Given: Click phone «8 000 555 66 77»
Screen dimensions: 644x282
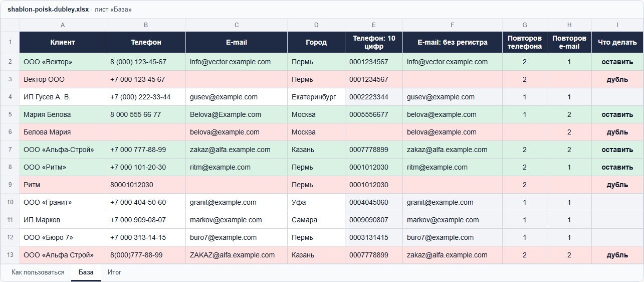Looking at the screenshot, I should [x=146, y=114].
